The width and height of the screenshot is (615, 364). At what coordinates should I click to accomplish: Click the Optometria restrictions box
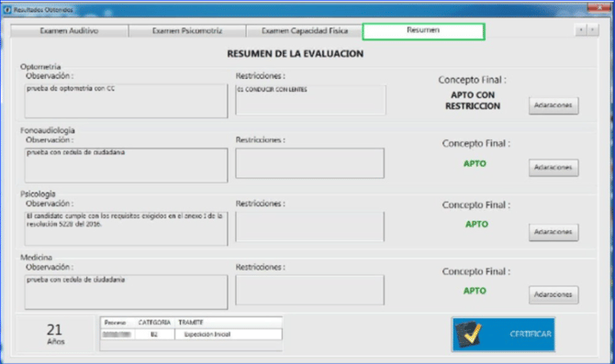(310, 100)
